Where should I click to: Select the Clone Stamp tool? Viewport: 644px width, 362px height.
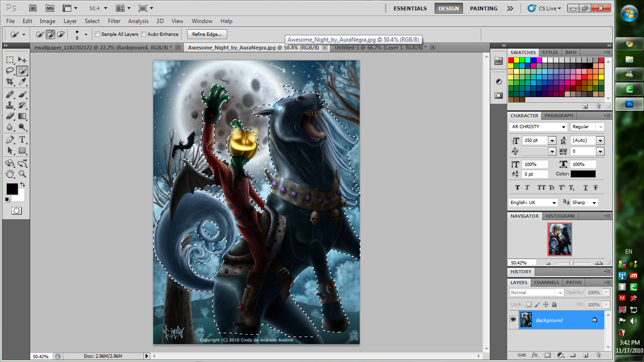(x=10, y=105)
